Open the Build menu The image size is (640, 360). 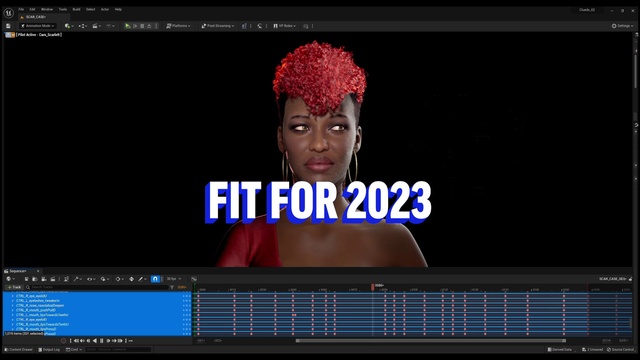pos(76,9)
